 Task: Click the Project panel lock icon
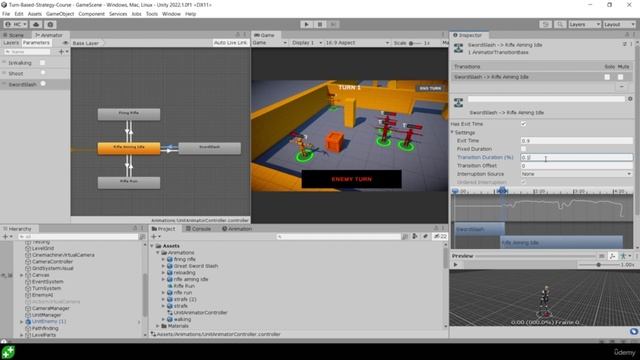pyautogui.click(x=436, y=229)
